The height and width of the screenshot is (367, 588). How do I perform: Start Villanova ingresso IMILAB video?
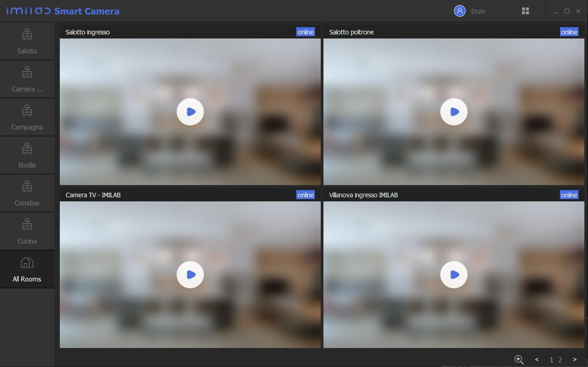click(x=454, y=275)
